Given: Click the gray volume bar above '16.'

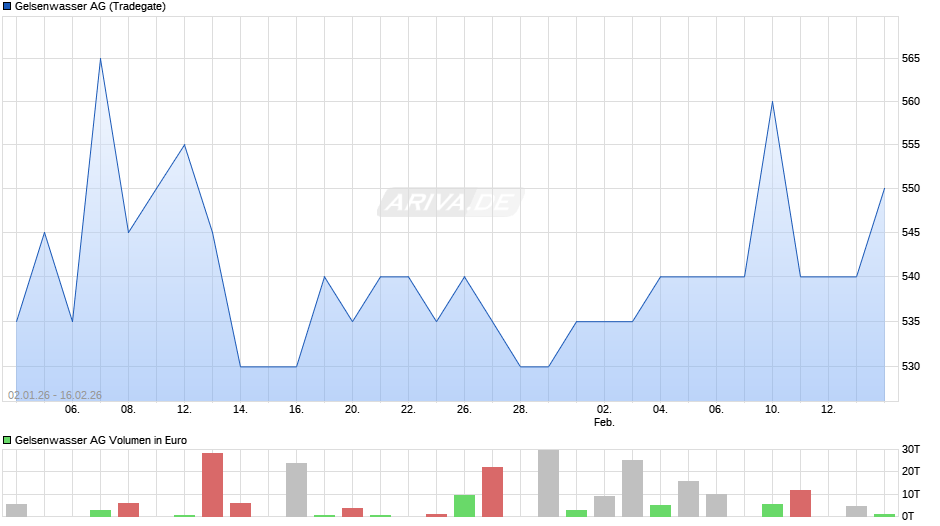Looking at the screenshot, I should [296, 489].
